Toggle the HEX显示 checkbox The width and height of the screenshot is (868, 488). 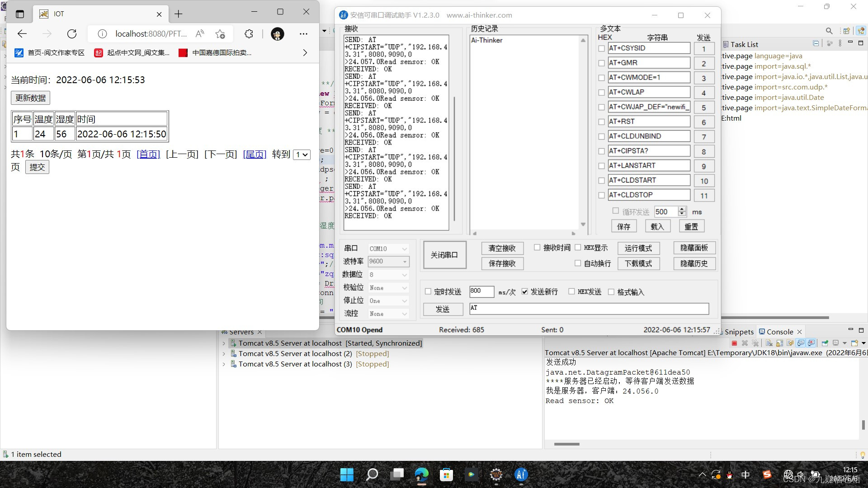pos(578,248)
